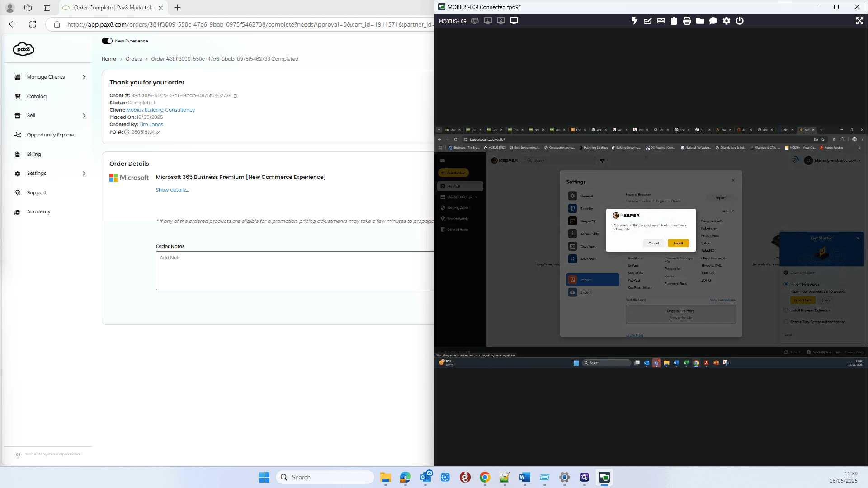Screen dimensions: 868x488
Task: Click the Pax8 logo in the sidebar
Action: (x=24, y=49)
